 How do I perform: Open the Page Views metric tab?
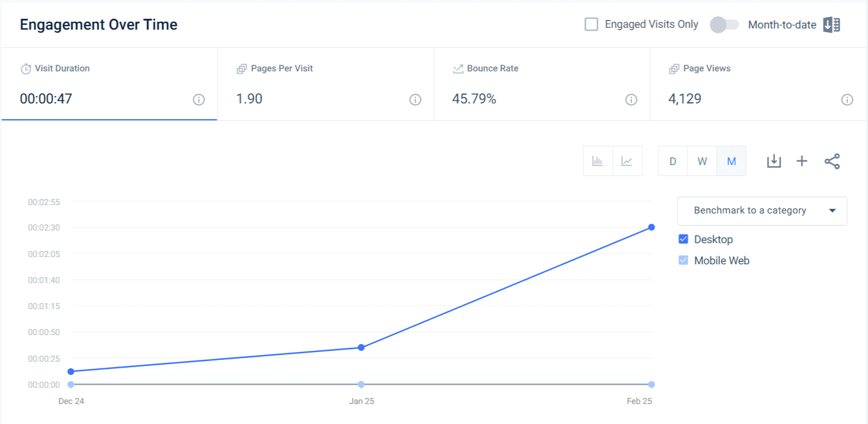pyautogui.click(x=759, y=84)
